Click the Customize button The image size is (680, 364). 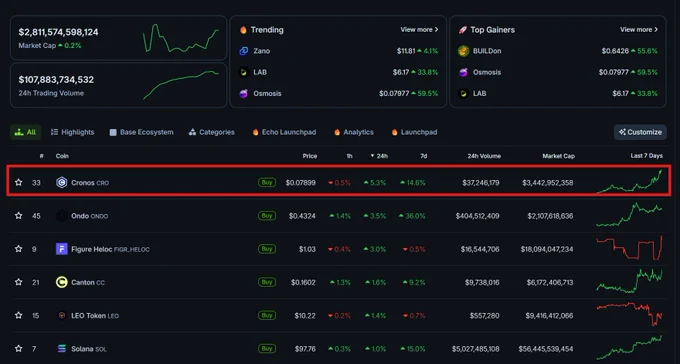pos(640,132)
